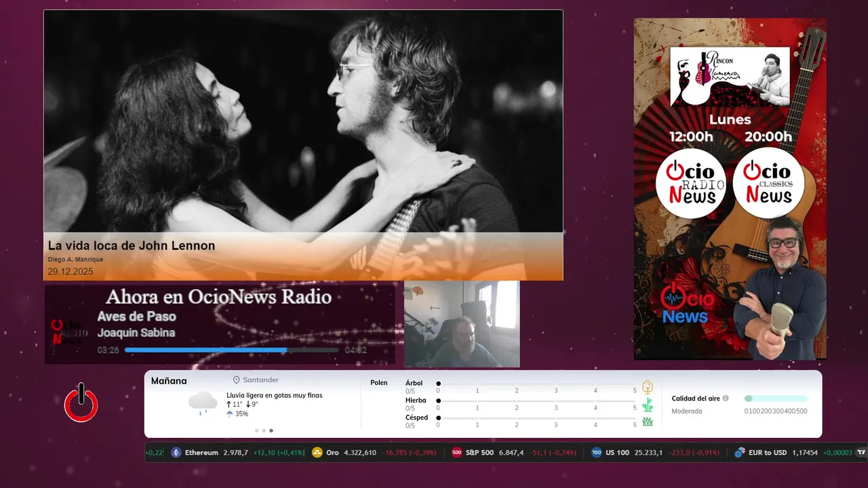Image resolution: width=868 pixels, height=488 pixels.
Task: Click the Ocio Classics News round logo
Action: coord(768,183)
